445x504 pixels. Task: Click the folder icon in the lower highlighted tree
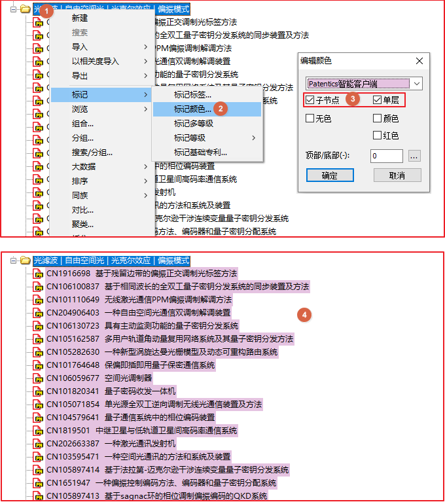[x=26, y=261]
